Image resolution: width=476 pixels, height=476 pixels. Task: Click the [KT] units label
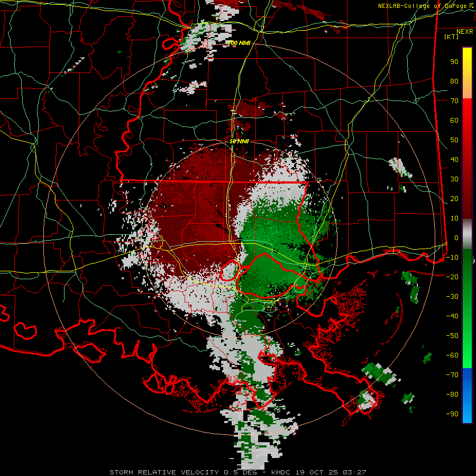coord(452,36)
